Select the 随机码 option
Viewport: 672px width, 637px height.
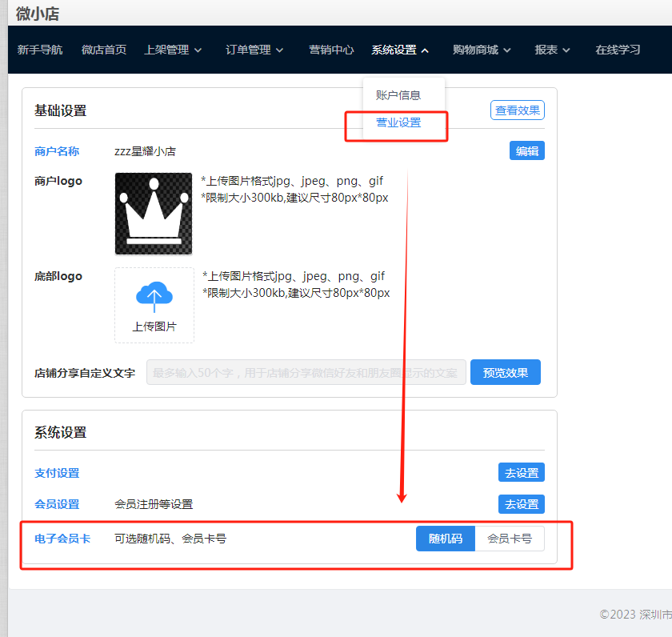(446, 539)
